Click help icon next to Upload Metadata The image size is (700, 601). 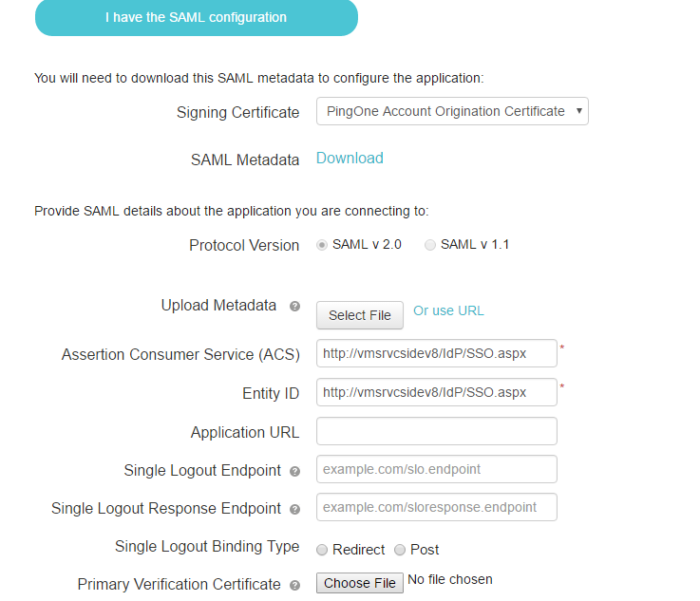[x=294, y=307]
